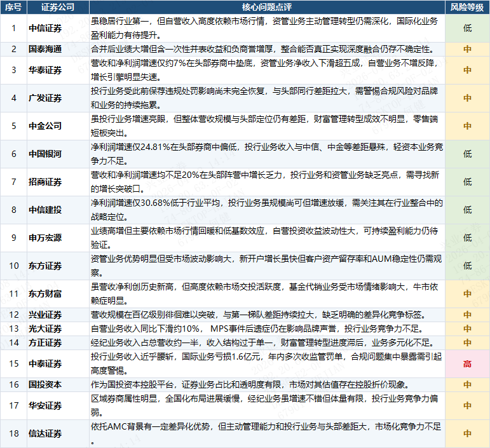Click the 序号 column header
Image resolution: width=490 pixels, height=448 pixels.
coord(13,7)
